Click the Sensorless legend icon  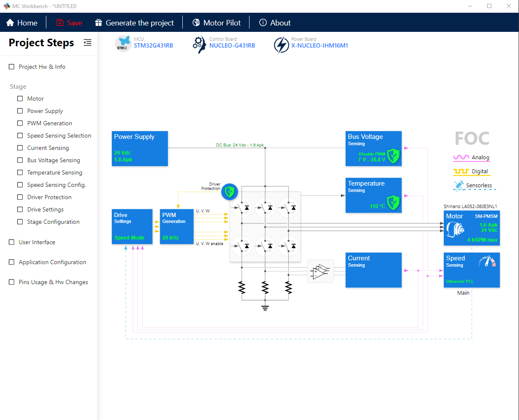[459, 185]
